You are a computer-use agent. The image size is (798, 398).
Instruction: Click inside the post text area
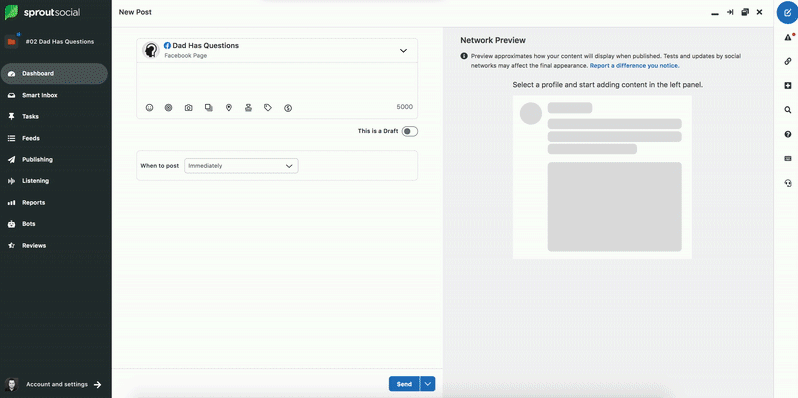click(x=277, y=80)
